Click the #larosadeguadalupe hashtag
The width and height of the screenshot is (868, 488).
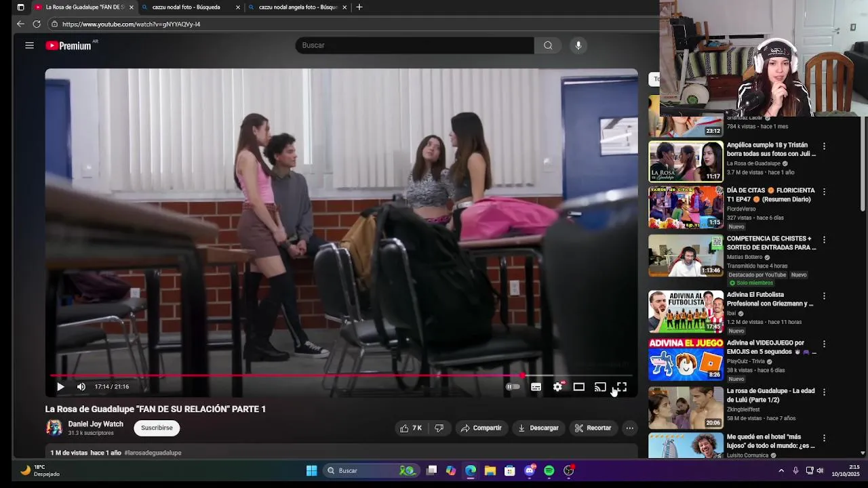point(153,453)
